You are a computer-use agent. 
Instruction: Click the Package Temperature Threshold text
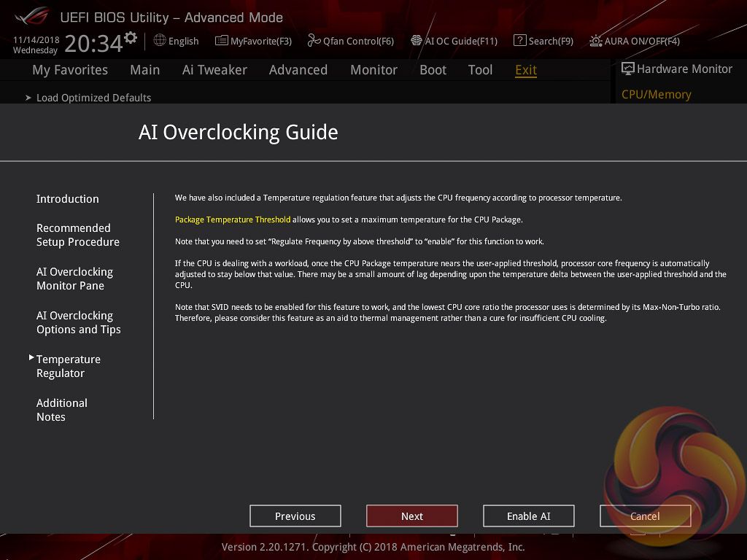pyautogui.click(x=233, y=219)
